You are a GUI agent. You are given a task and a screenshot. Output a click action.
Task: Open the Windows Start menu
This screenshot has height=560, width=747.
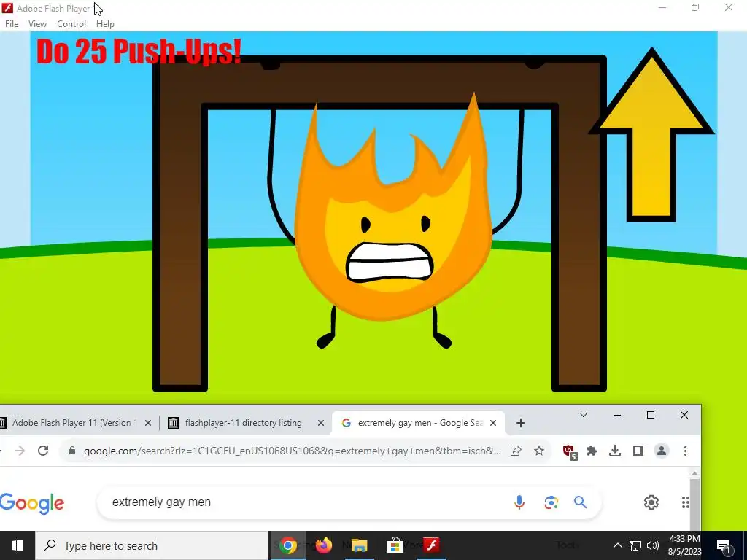pyautogui.click(x=18, y=545)
